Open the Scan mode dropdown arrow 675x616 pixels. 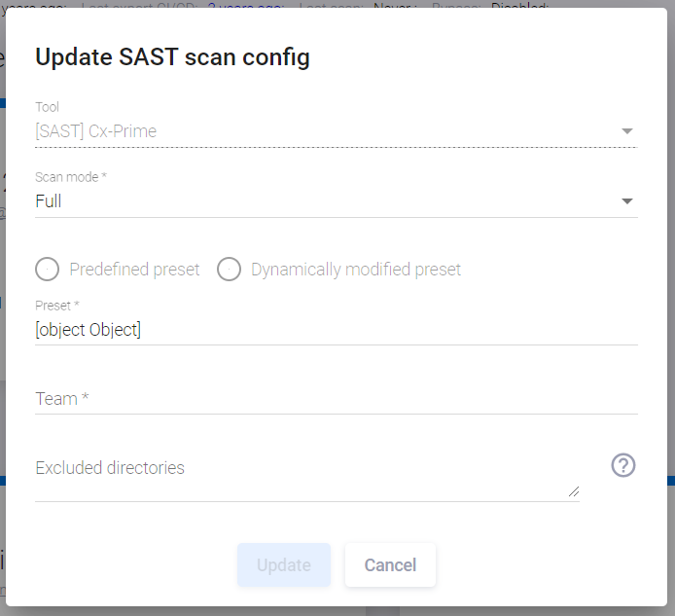coord(627,201)
